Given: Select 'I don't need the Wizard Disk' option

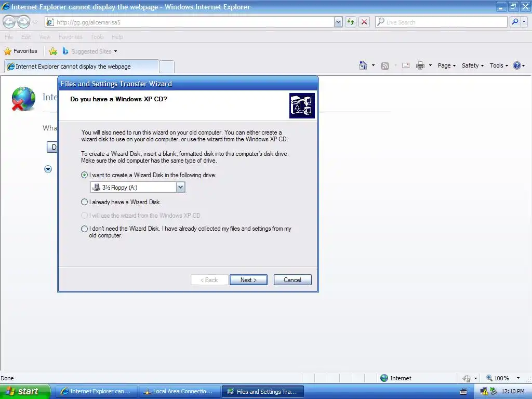Looking at the screenshot, I should tap(84, 229).
